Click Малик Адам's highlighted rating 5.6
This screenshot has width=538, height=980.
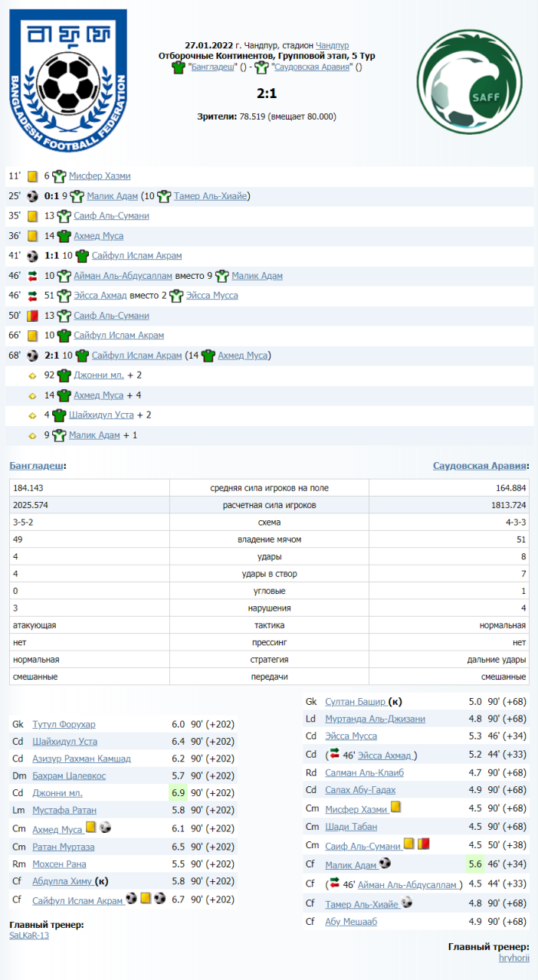click(475, 864)
